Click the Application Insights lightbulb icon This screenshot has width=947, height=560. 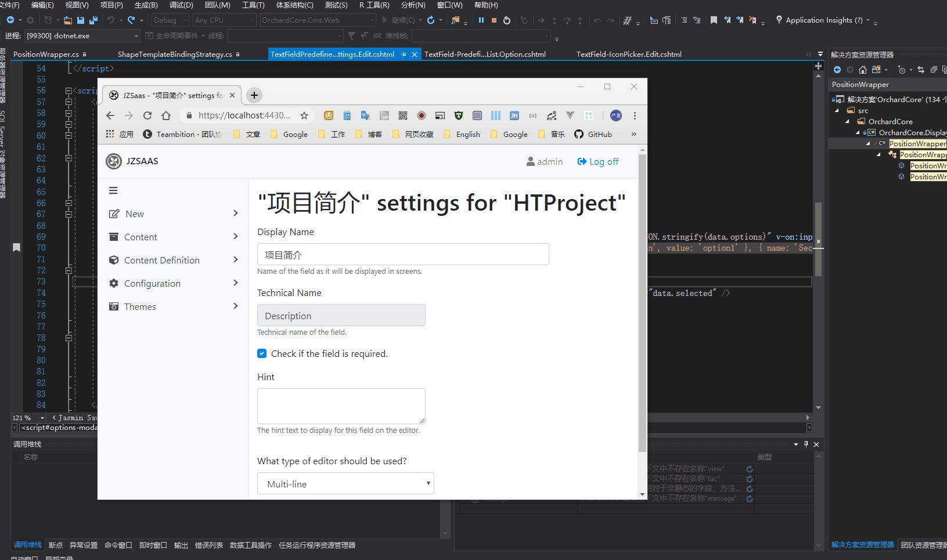(x=779, y=20)
